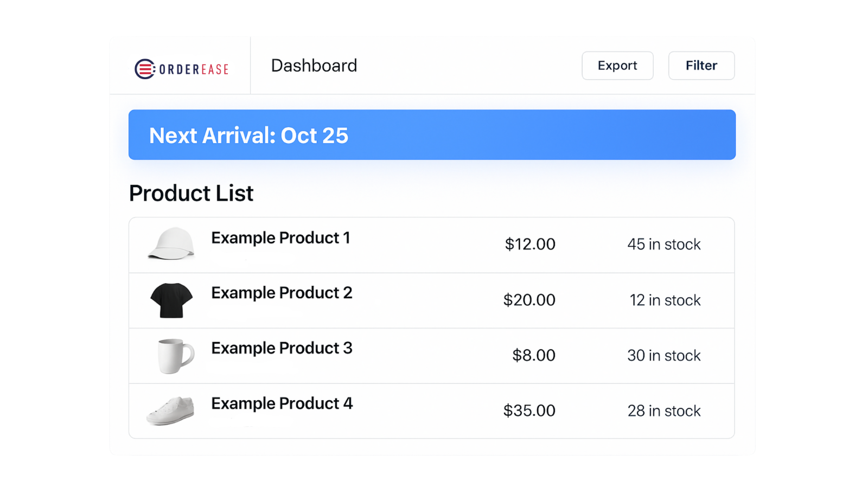868x488 pixels.
Task: Click the OrderEase logo
Action: click(182, 69)
